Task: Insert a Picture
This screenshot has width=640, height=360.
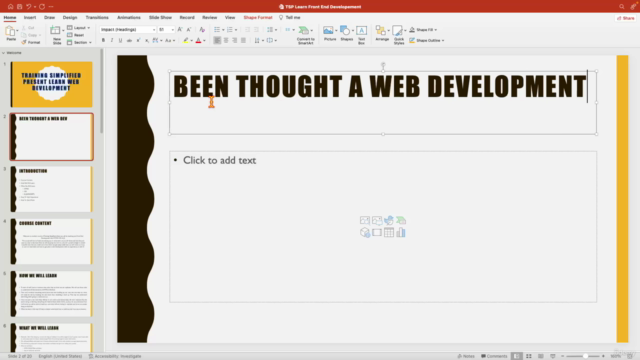Action: pyautogui.click(x=329, y=33)
